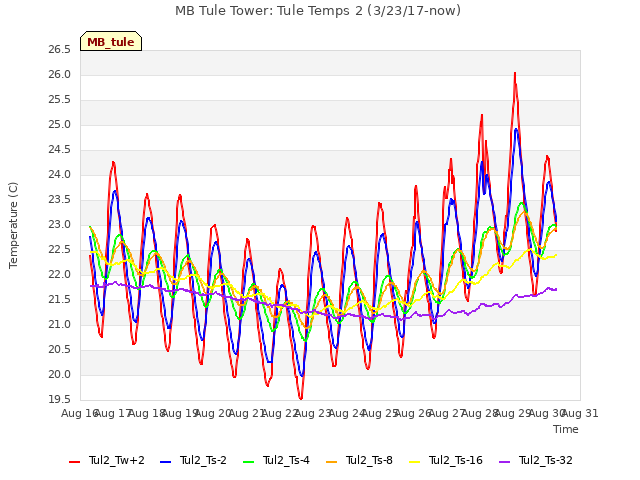640x480 pixels.
Task: Click the 22.5 y-axis tick label
Action: coord(60,249)
